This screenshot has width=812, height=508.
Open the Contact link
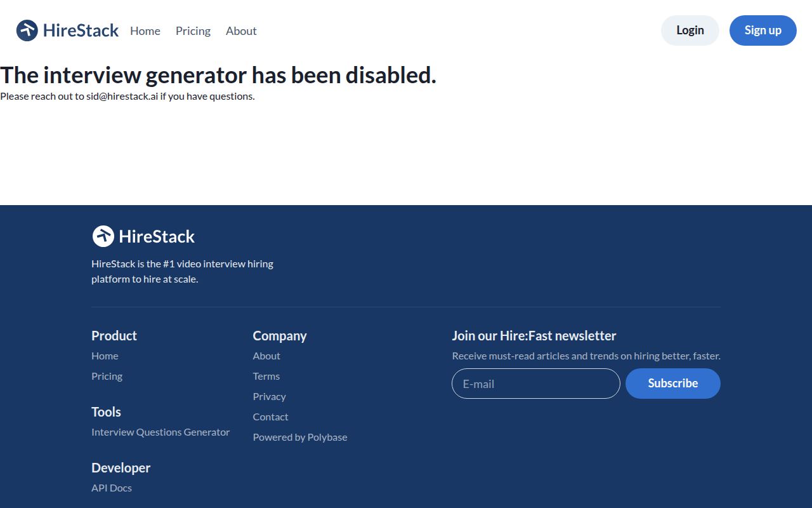[x=271, y=417]
